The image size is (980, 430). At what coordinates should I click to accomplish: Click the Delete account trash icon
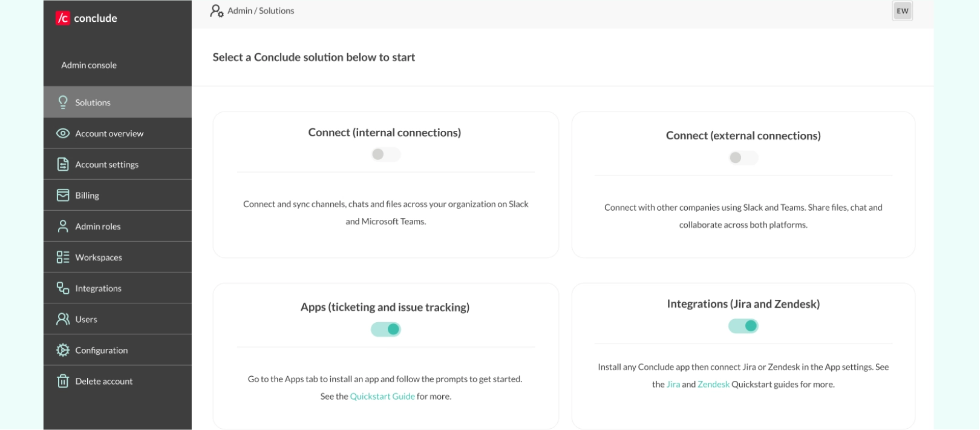pyautogui.click(x=62, y=381)
